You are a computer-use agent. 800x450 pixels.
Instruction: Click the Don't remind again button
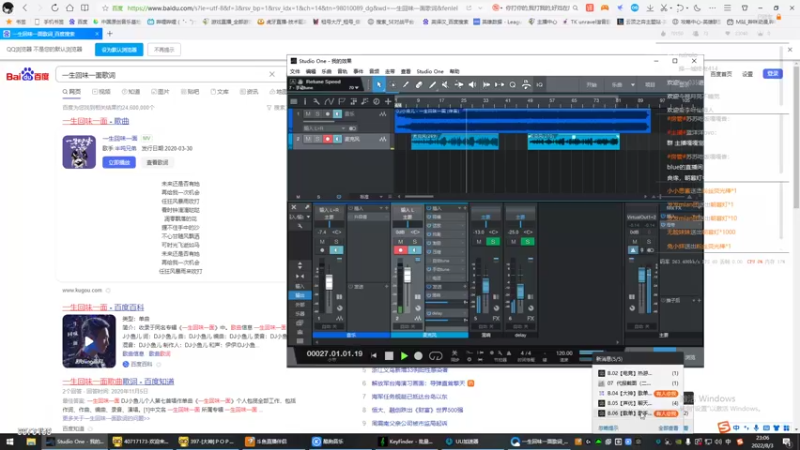[x=164, y=49]
